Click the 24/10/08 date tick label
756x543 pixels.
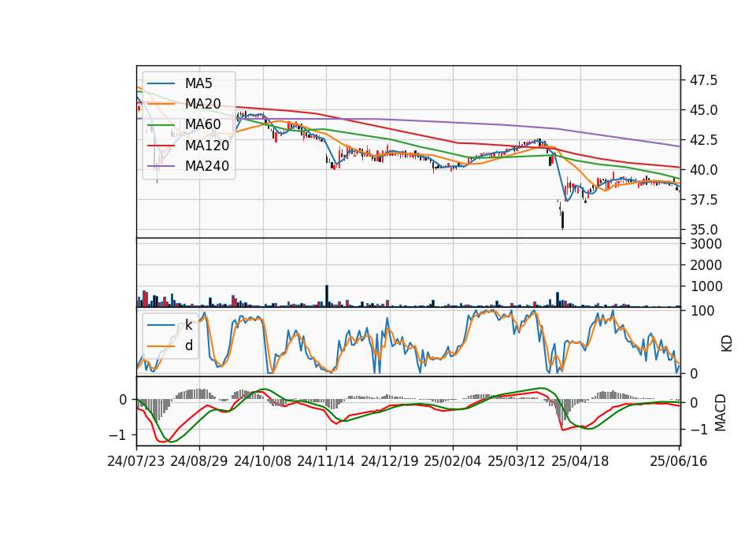(263, 461)
